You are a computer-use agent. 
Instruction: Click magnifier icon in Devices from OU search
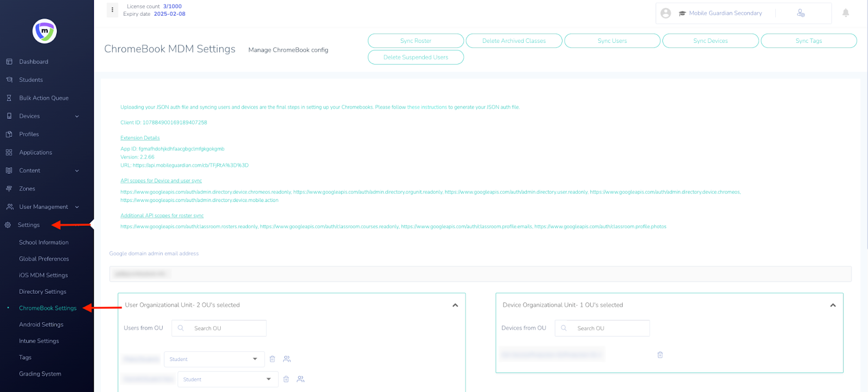point(564,328)
